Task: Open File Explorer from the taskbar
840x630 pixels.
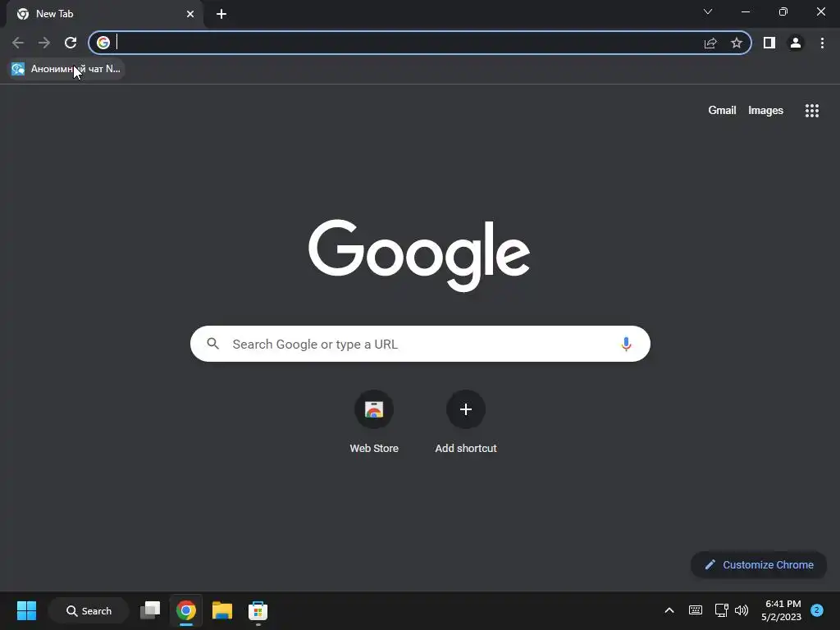Action: [x=221, y=610]
